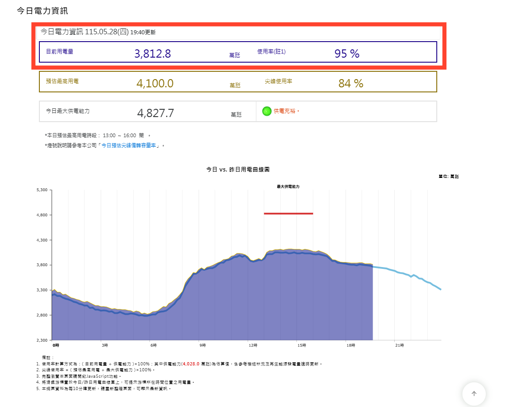Viewport: 532px width, 407px height.
Task: Click the 最大供電能力 chart legend label
Action: coord(288,187)
